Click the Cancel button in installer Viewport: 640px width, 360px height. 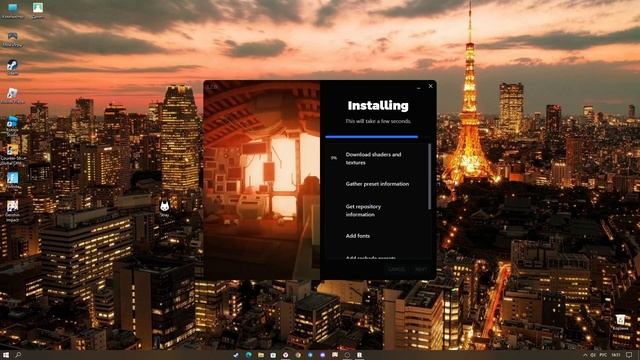tap(396, 269)
